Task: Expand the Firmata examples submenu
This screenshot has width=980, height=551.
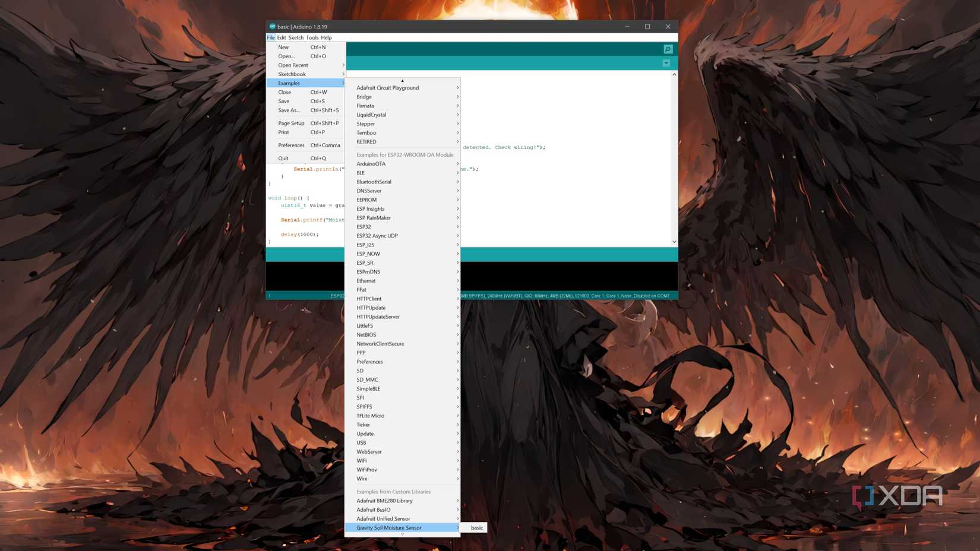Action: click(x=403, y=106)
